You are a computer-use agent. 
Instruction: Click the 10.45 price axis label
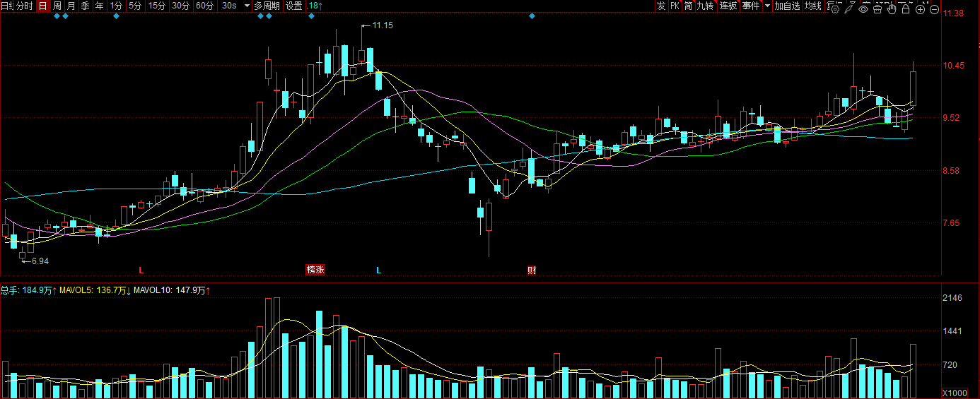click(x=955, y=66)
